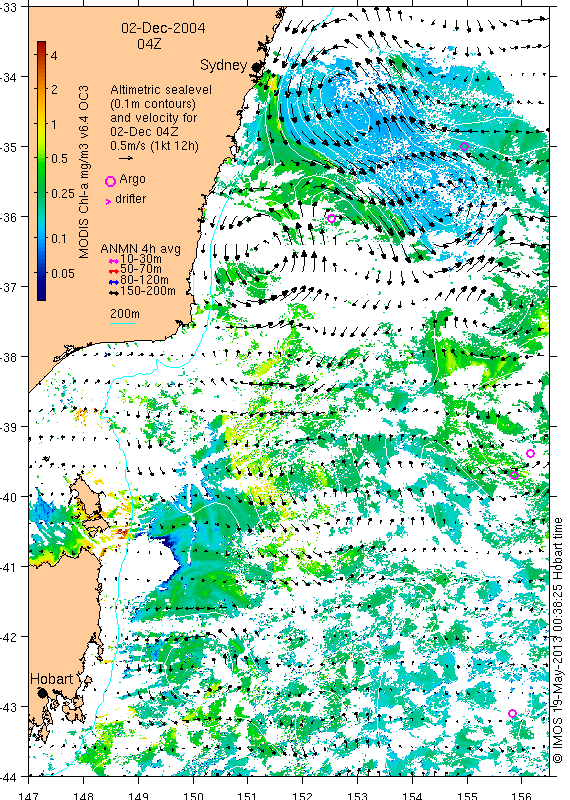The width and height of the screenshot is (570, 800).
Task: Select the black 150-200m depth arrow symbol
Action: [x=114, y=293]
